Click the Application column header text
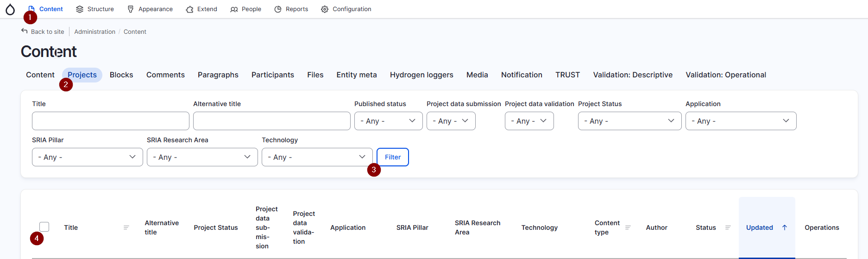 click(348, 227)
